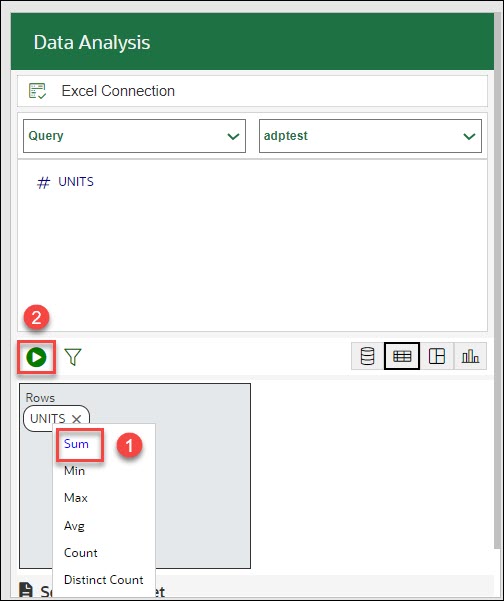Viewport: 504px width, 601px height.
Task: Choose Min from the aggregation menu
Action: click(x=74, y=471)
